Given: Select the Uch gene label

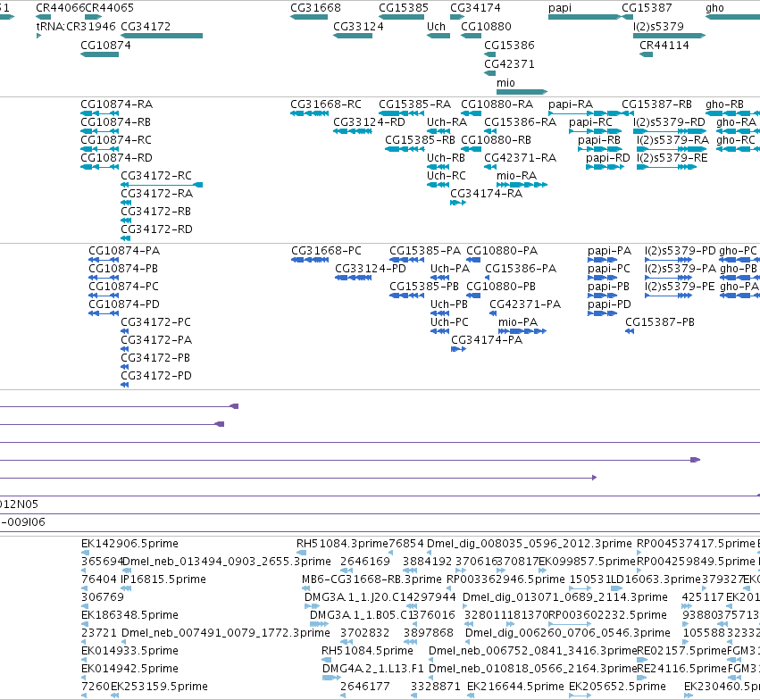Looking at the screenshot, I should coord(436,27).
